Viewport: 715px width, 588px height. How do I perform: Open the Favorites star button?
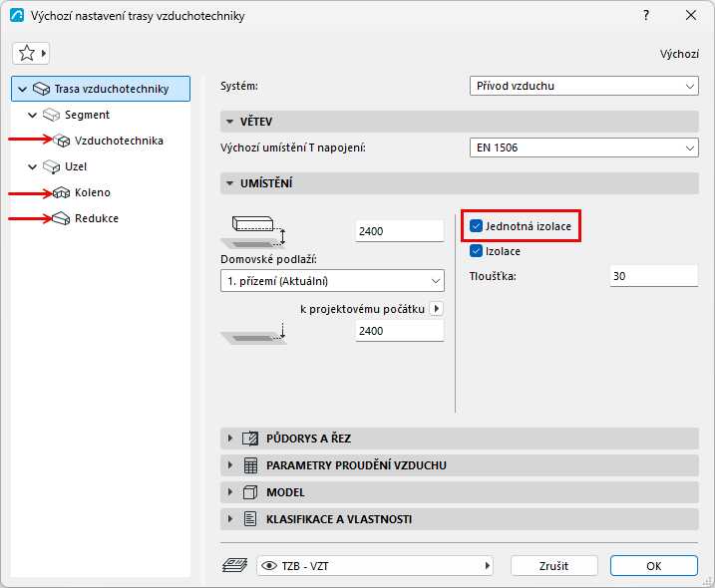[x=31, y=54]
